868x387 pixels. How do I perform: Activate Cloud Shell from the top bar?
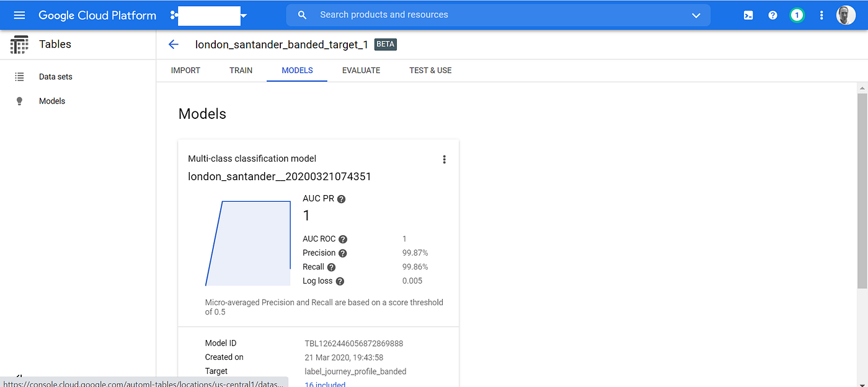point(748,15)
